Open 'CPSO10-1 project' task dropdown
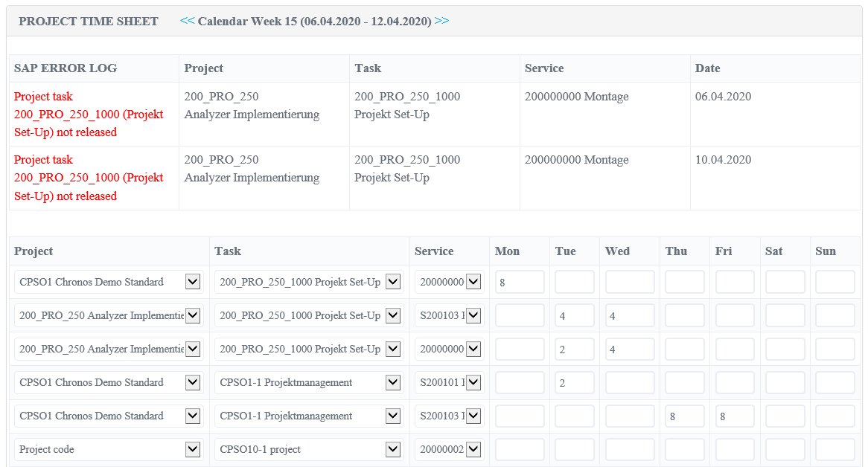 click(393, 449)
